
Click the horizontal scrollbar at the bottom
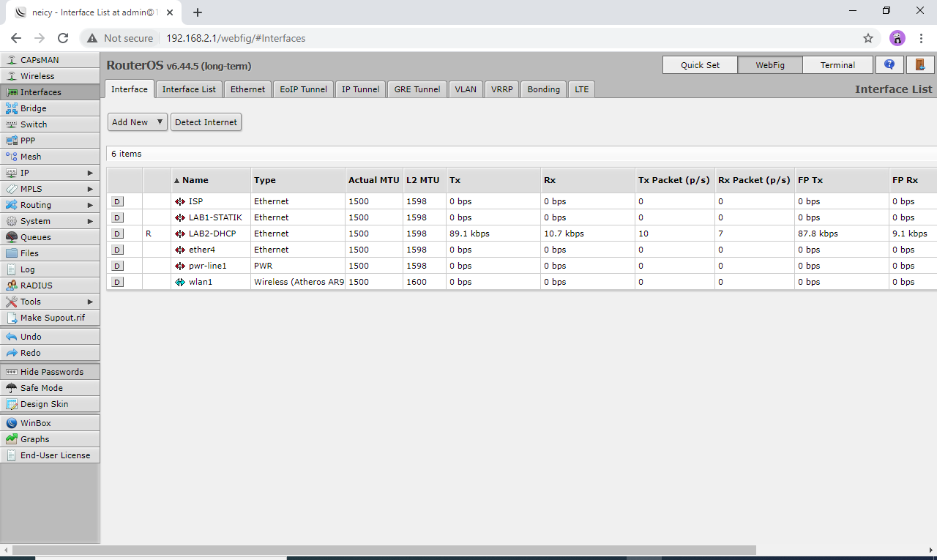coord(384,550)
